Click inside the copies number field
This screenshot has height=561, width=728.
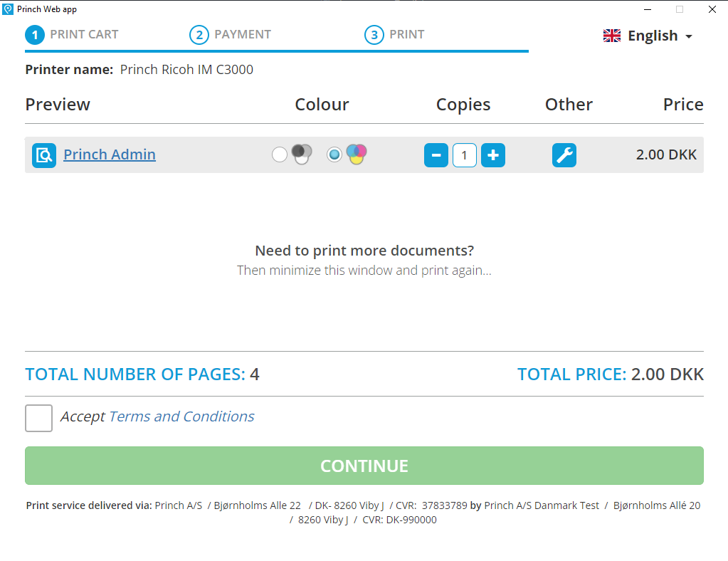[x=464, y=154]
